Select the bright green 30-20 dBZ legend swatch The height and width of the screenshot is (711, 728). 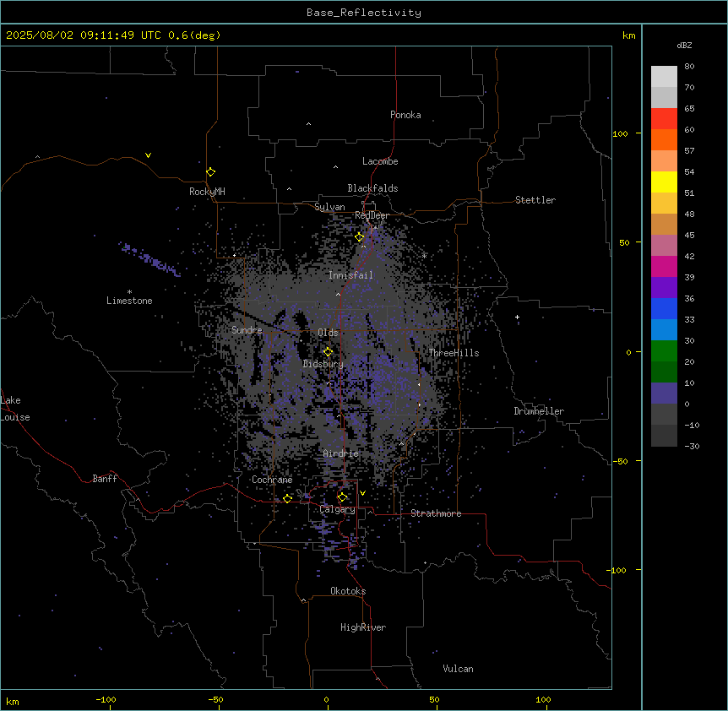click(x=664, y=351)
